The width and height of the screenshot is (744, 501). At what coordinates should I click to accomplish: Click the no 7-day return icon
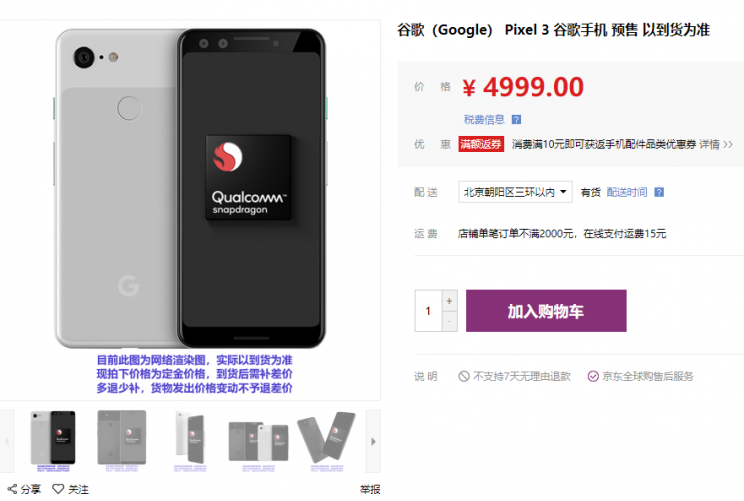(464, 376)
